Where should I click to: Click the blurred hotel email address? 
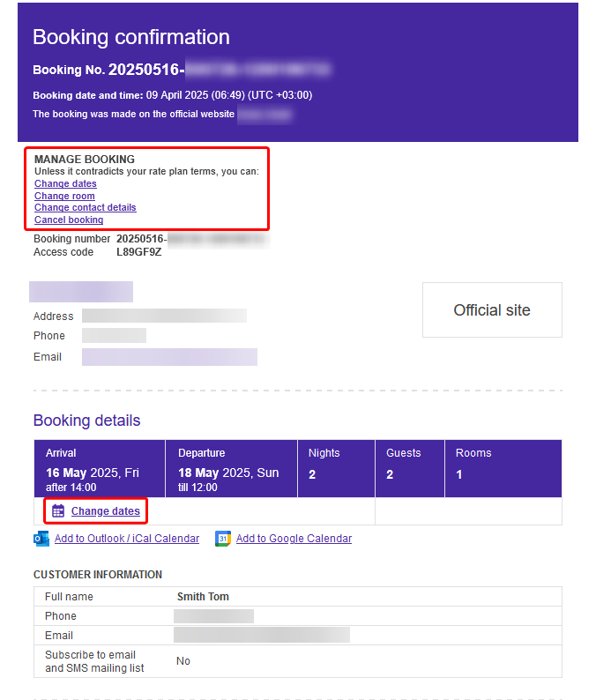(169, 357)
